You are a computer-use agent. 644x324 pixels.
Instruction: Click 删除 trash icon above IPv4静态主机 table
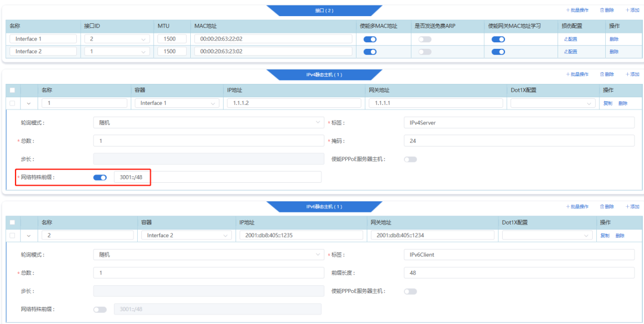[x=602, y=74]
